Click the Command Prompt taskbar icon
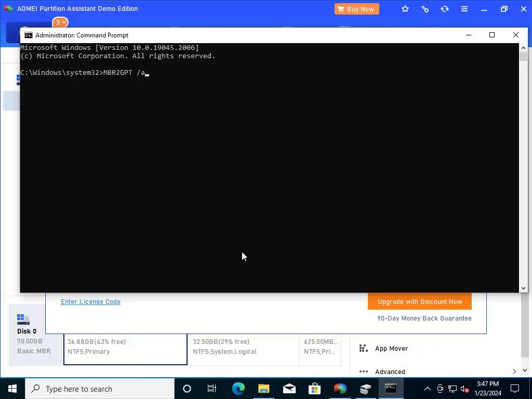The image size is (532, 399). click(x=391, y=389)
